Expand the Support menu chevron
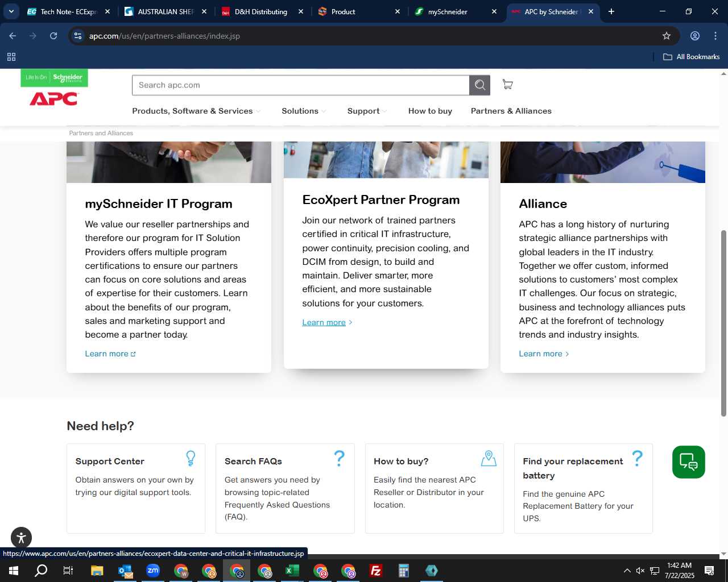Viewport: 728px width, 582px height. (x=384, y=111)
